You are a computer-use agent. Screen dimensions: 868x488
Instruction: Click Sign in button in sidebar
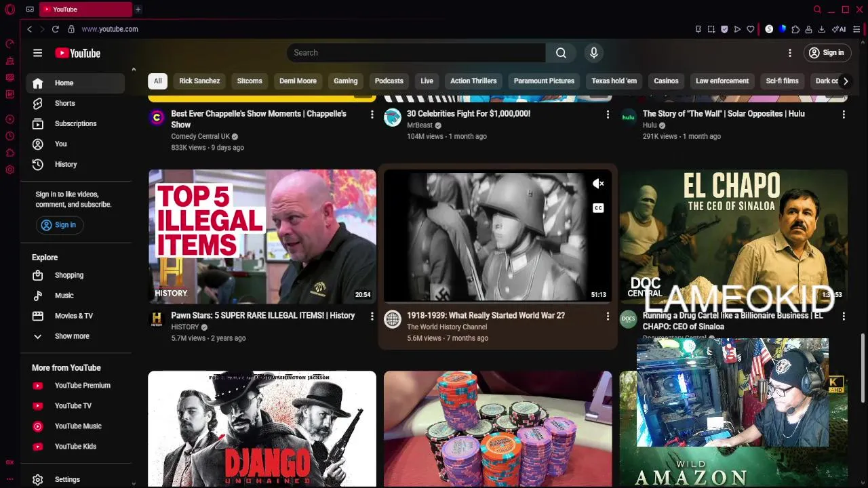click(58, 225)
